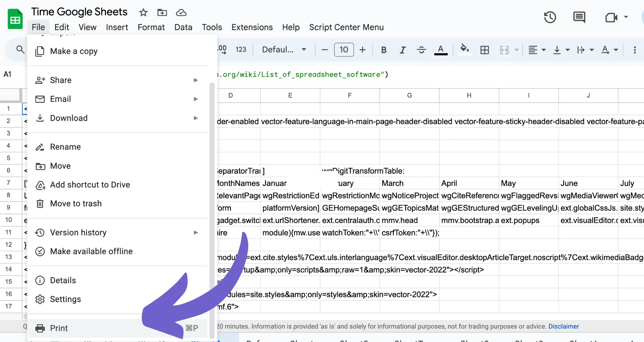
Task: Click the font size field showing 10
Action: [344, 50]
